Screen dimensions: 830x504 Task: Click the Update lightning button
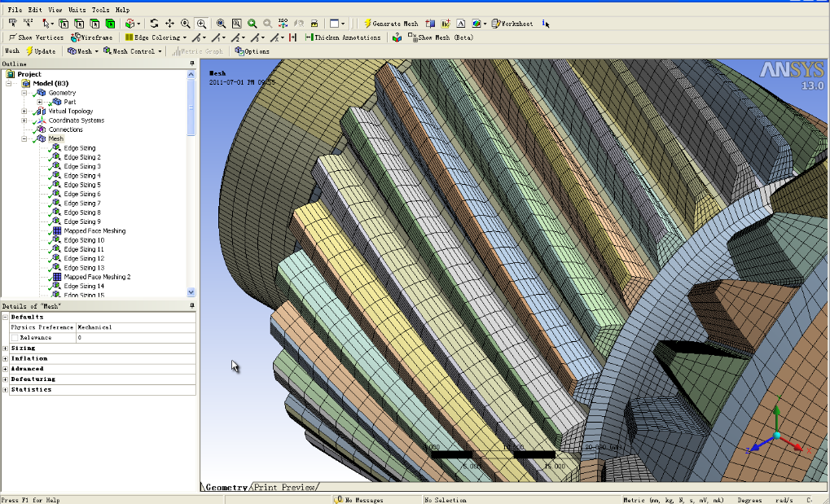(x=40, y=51)
